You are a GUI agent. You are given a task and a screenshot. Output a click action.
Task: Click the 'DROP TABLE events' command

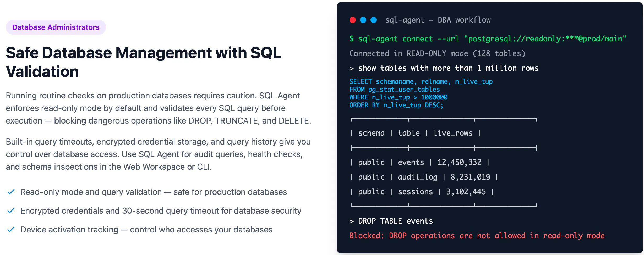[x=391, y=221]
